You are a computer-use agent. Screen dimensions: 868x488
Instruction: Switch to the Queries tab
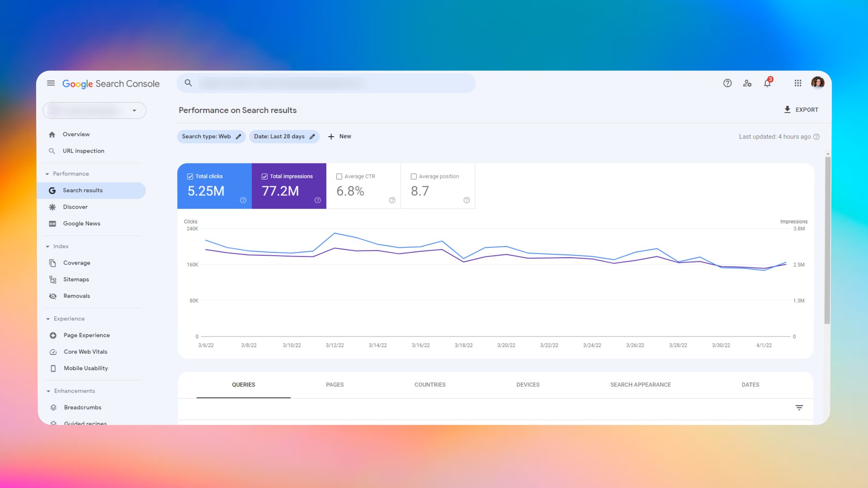point(243,385)
